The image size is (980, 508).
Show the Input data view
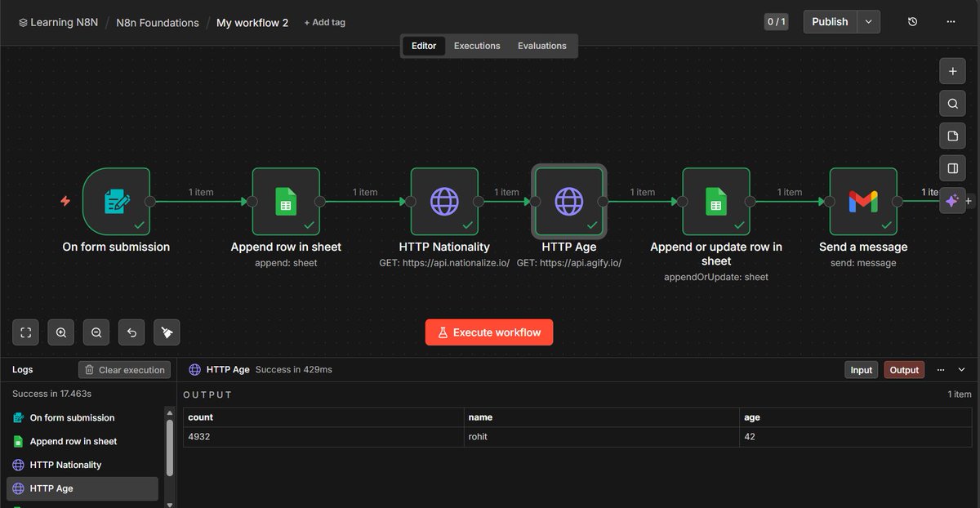862,370
